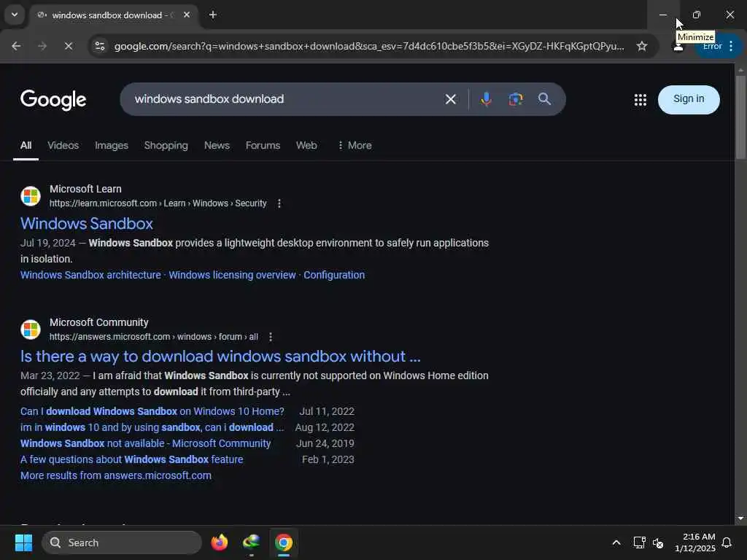
Task: Switch to Images tab
Action: pos(112,146)
